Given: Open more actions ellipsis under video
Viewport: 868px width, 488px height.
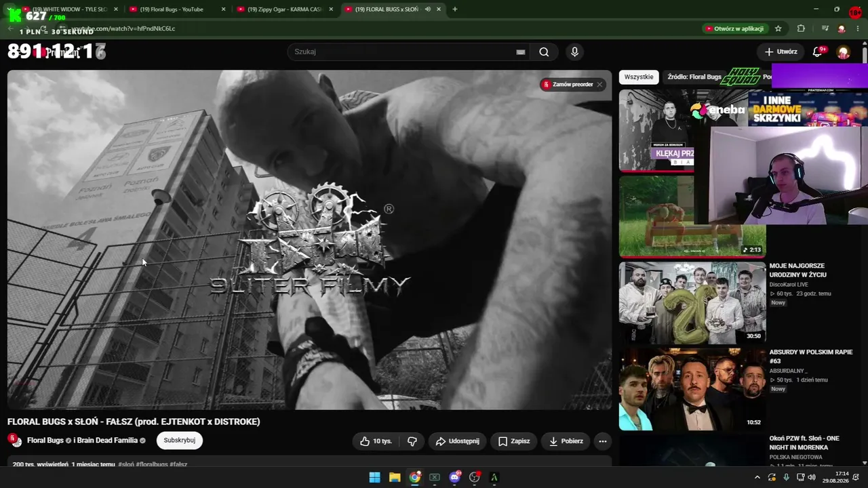Looking at the screenshot, I should point(602,441).
